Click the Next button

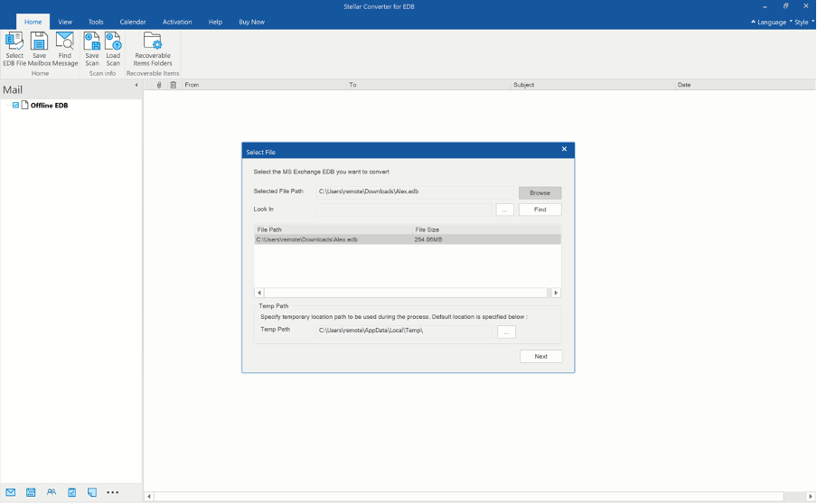(540, 356)
